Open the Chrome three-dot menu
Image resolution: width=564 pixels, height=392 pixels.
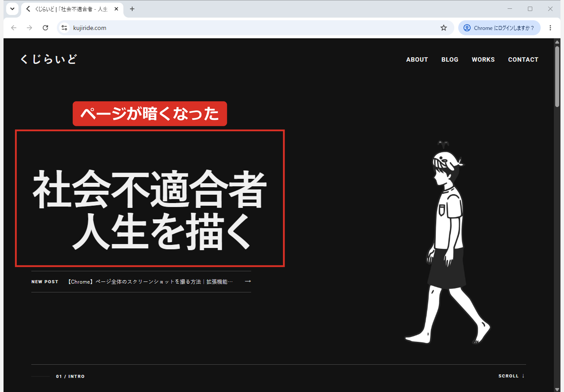[550, 28]
